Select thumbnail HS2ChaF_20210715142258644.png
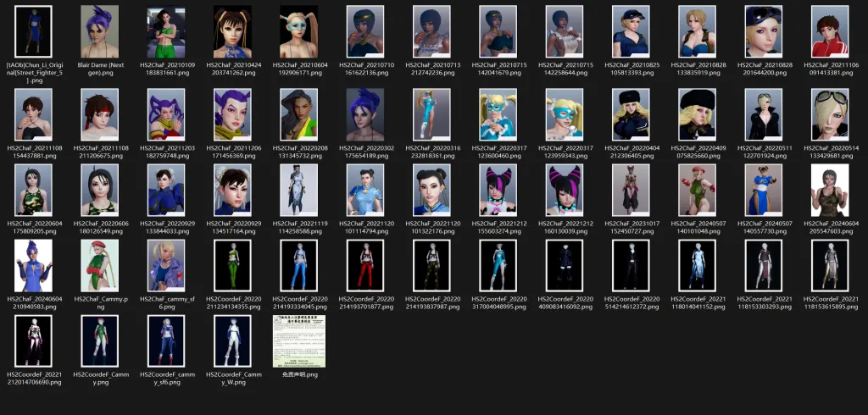Image resolution: width=868 pixels, height=415 pixels. [x=565, y=31]
